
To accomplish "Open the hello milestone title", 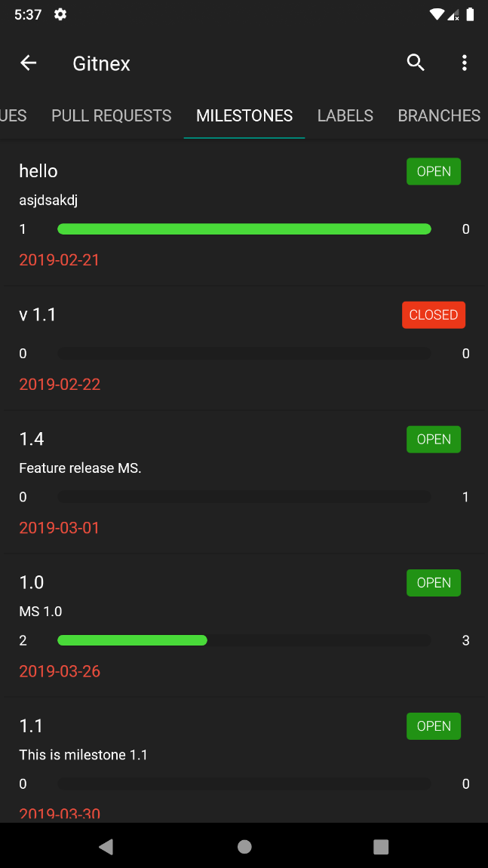I will (x=38, y=171).
